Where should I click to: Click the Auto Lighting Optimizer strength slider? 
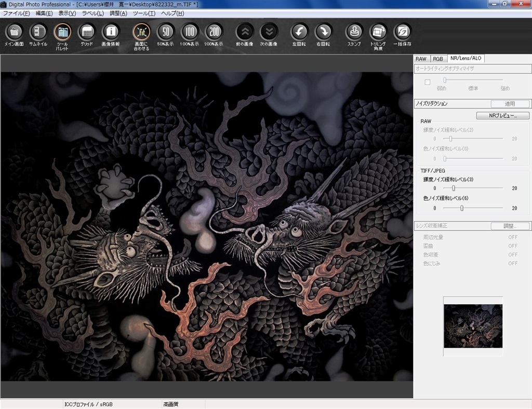pos(473,80)
